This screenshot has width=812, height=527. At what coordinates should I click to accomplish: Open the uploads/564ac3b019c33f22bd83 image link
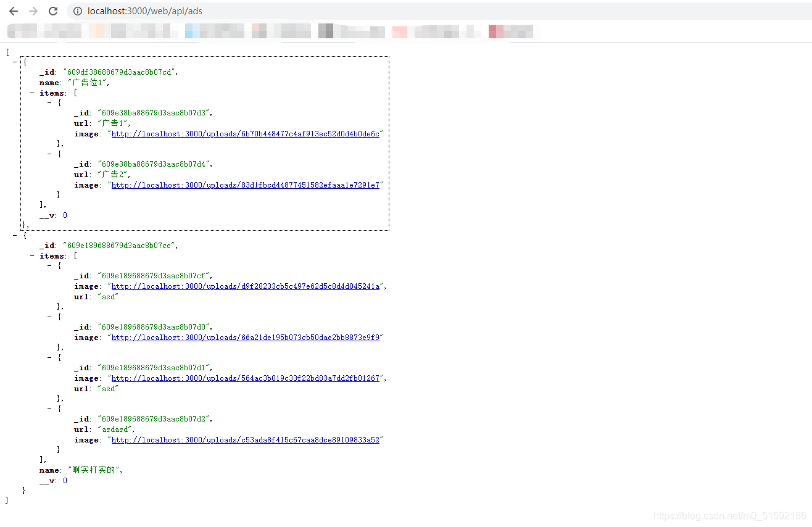[246, 378]
